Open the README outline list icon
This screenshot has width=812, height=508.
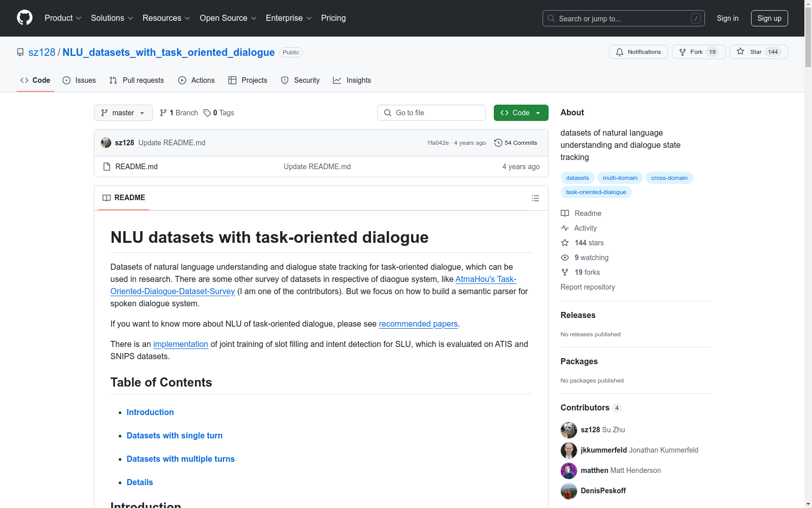[535, 198]
